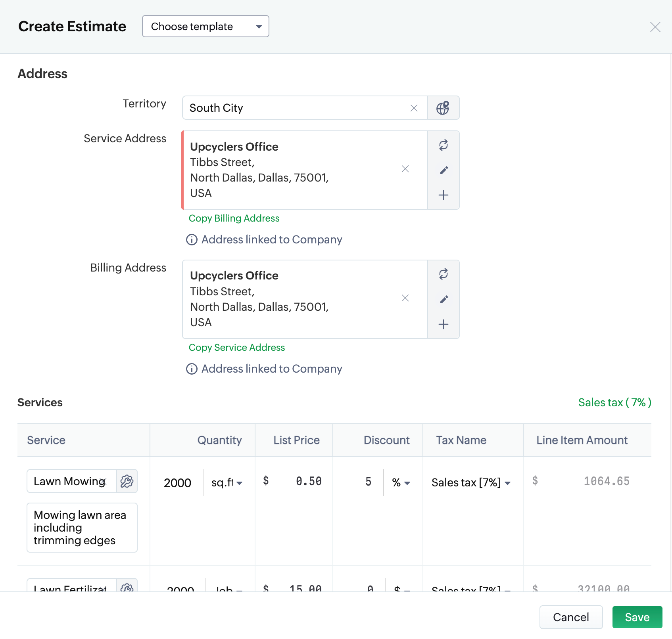Viewport: 672px width, 639px height.
Task: Open the Choose template dropdown
Action: (205, 27)
